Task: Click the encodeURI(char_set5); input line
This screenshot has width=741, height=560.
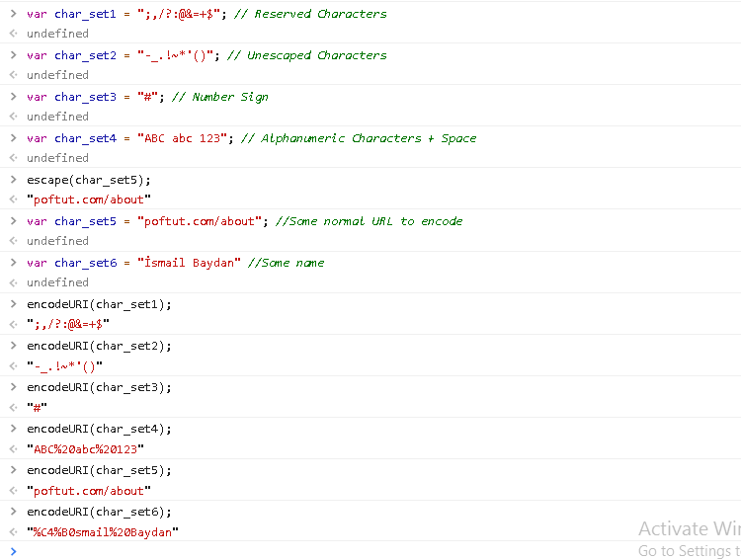Action: pyautogui.click(x=99, y=471)
